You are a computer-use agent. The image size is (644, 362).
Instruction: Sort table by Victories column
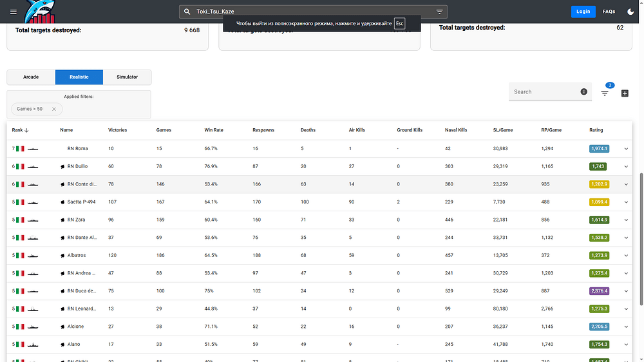117,130
